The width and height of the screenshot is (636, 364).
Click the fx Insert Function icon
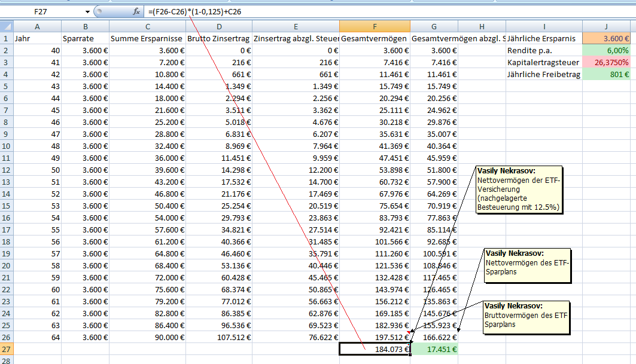tap(136, 11)
